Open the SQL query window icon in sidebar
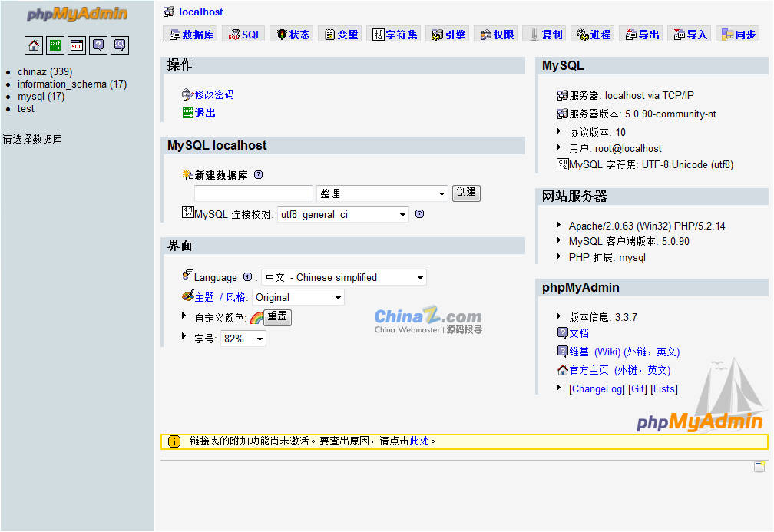The width and height of the screenshot is (774, 532). pos(77,45)
